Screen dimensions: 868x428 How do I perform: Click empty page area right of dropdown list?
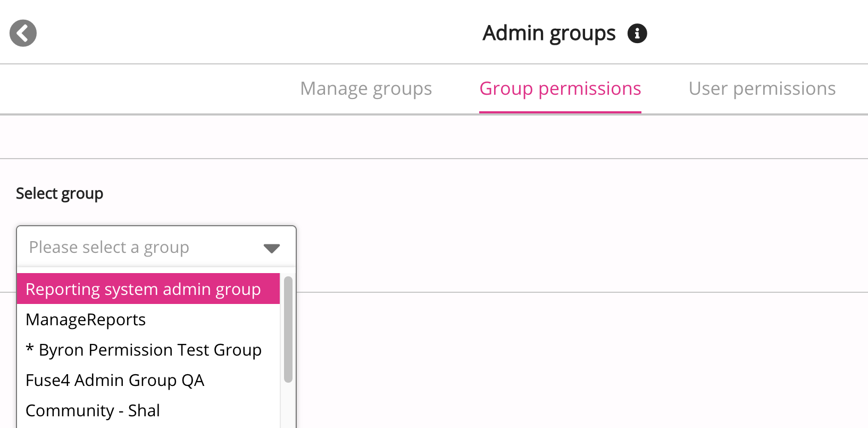click(x=532, y=362)
